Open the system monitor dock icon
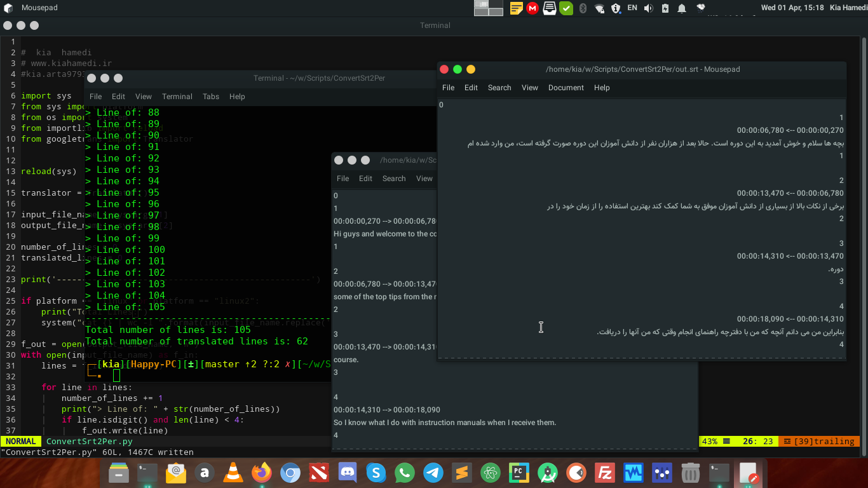Viewport: 868px width, 488px height. click(634, 473)
